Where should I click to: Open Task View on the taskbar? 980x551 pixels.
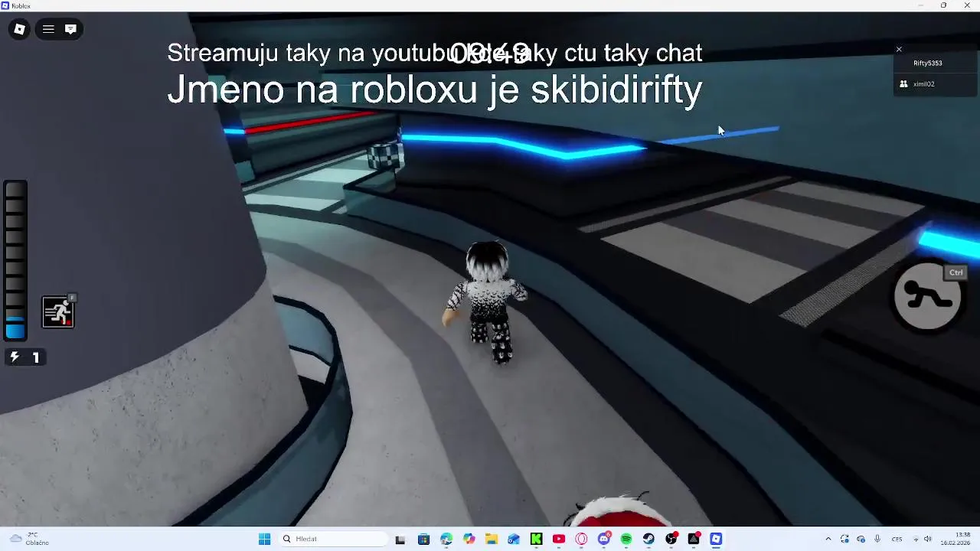(400, 540)
